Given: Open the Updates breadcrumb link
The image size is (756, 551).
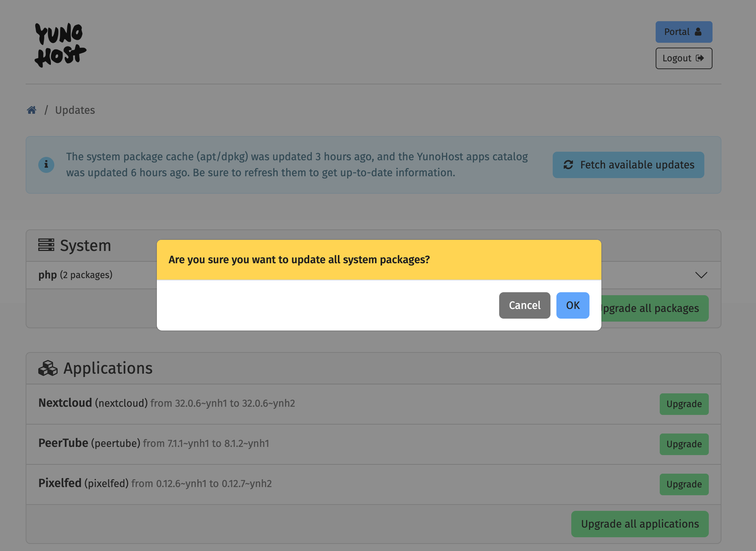Looking at the screenshot, I should pos(75,110).
